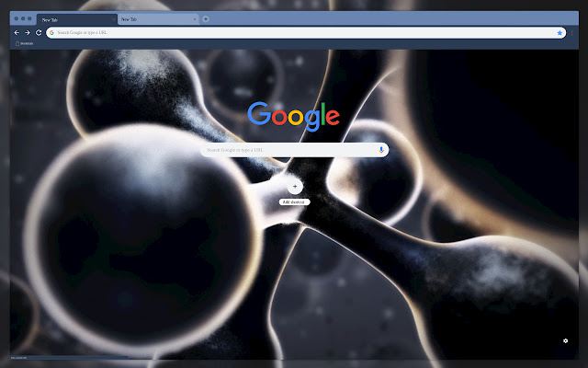Open the customize page gear icon
The image size is (588, 368).
click(566, 340)
